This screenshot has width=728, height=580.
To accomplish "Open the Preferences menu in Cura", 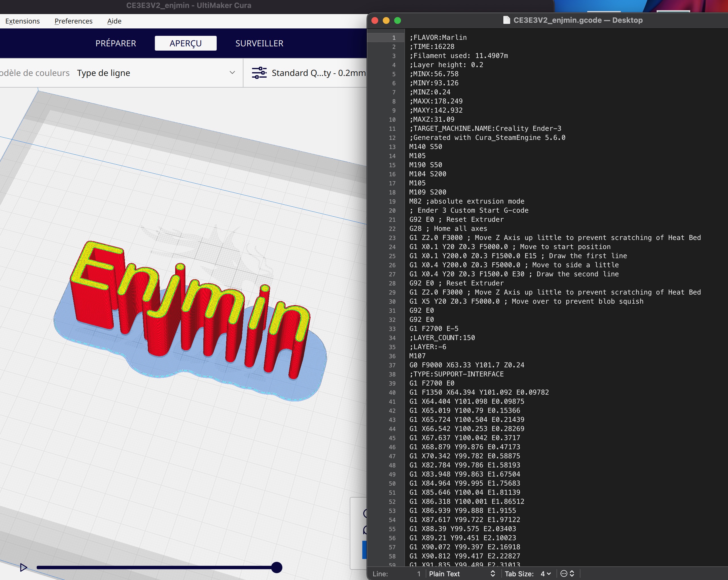I will [74, 21].
